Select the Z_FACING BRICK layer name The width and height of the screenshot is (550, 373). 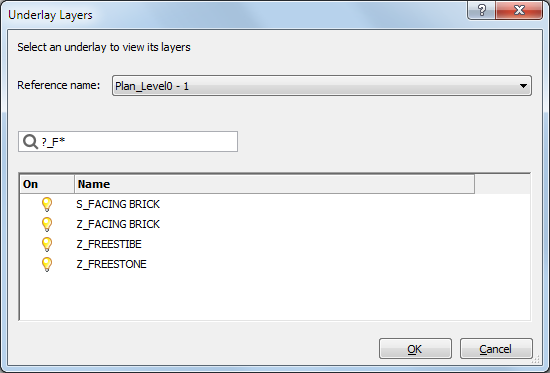point(118,224)
